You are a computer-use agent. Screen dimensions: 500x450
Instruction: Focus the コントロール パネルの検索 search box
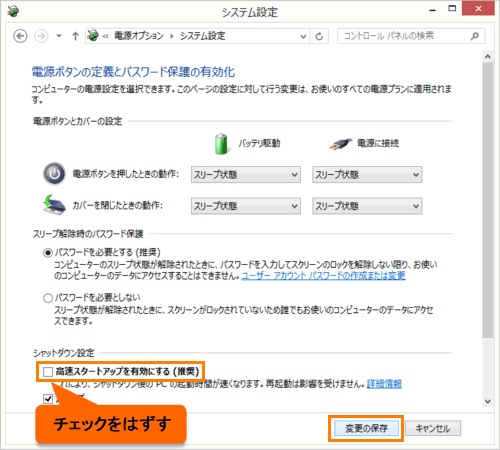point(411,36)
